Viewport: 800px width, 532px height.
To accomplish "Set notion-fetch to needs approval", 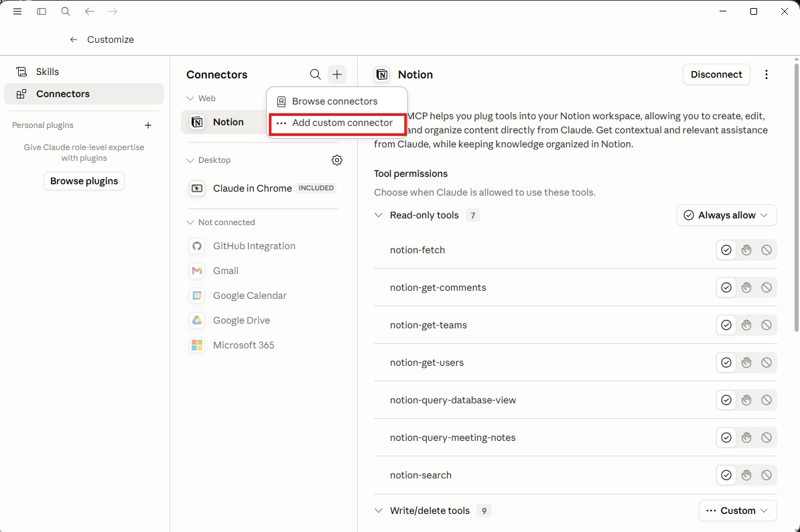I will tap(746, 250).
